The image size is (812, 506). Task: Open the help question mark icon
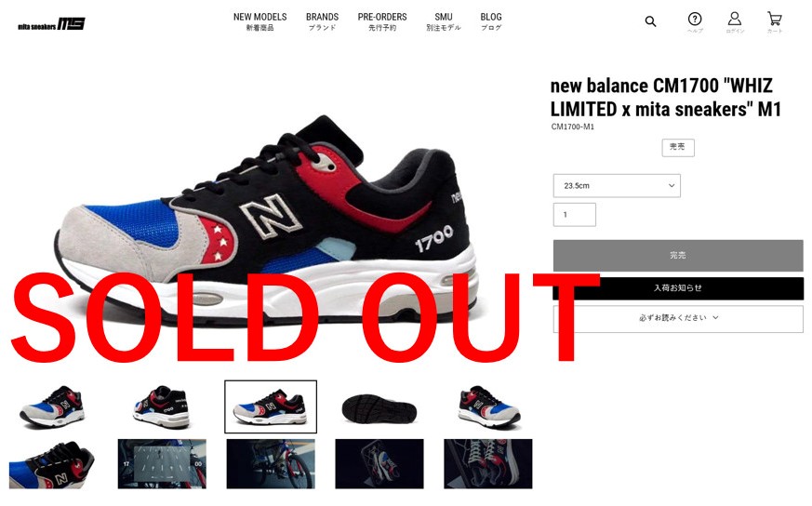point(695,22)
